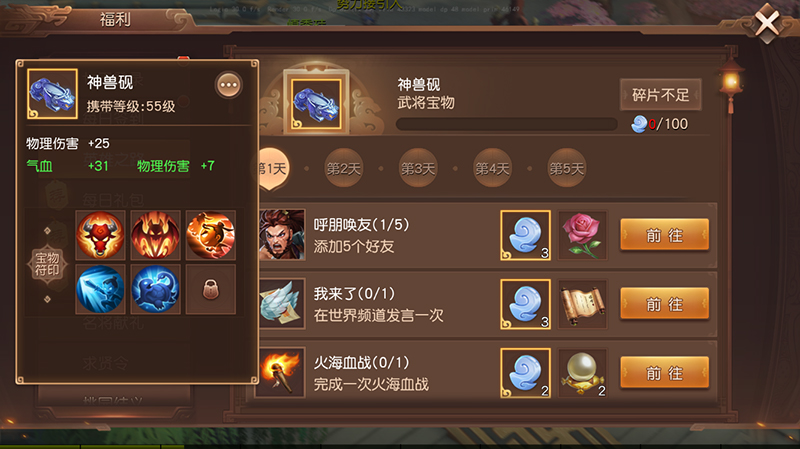Click 前往 for the 我来了 task

tap(664, 304)
